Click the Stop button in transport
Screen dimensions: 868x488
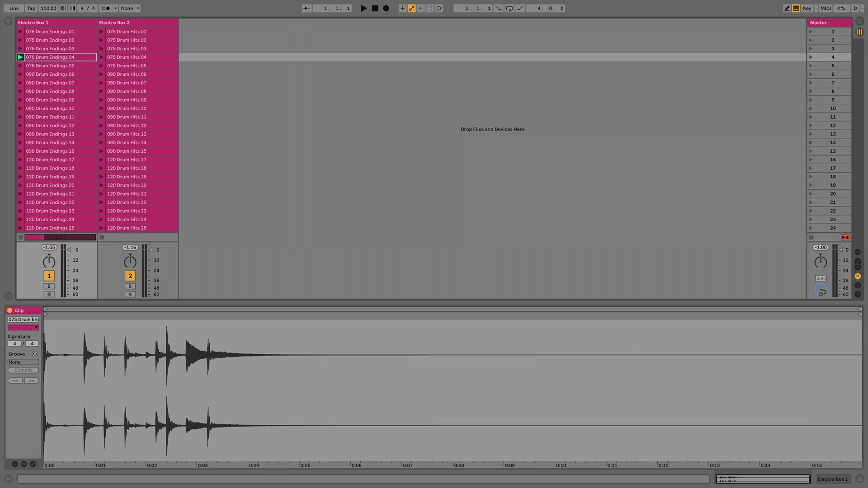(375, 8)
